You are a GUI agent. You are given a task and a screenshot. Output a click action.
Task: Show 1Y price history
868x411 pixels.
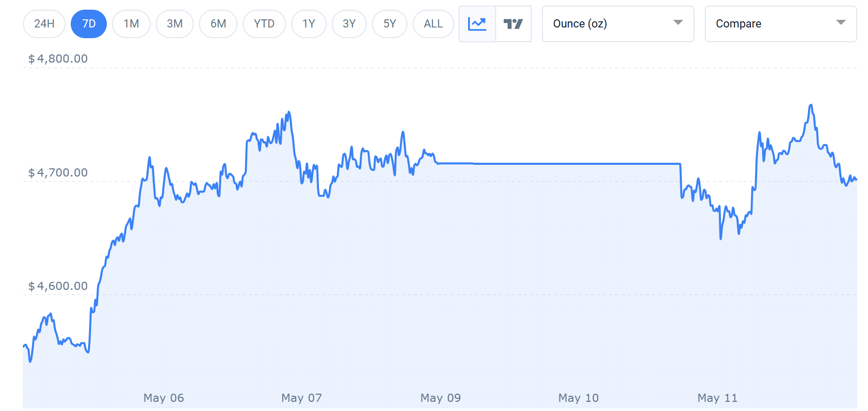[309, 24]
